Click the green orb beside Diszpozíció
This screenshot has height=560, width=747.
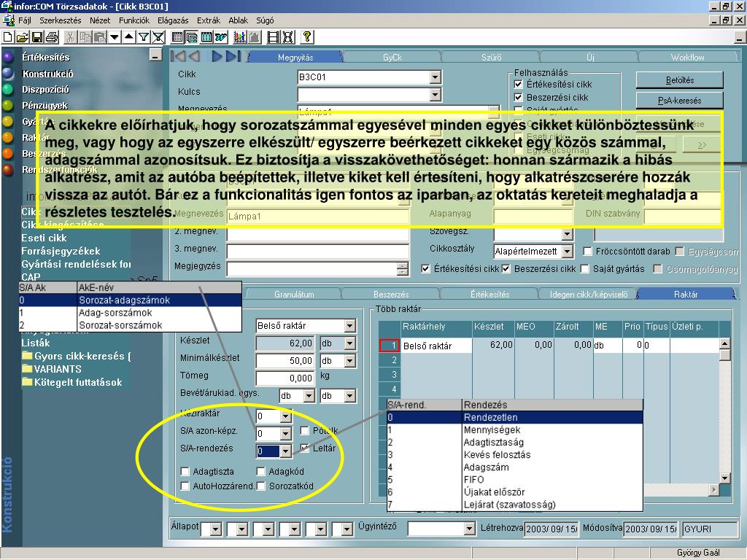8,90
